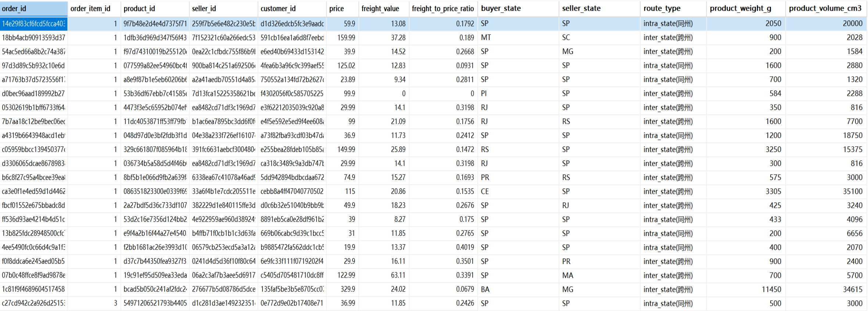Select the price cell 125.02
The height and width of the screenshot is (311, 868).
[342, 65]
